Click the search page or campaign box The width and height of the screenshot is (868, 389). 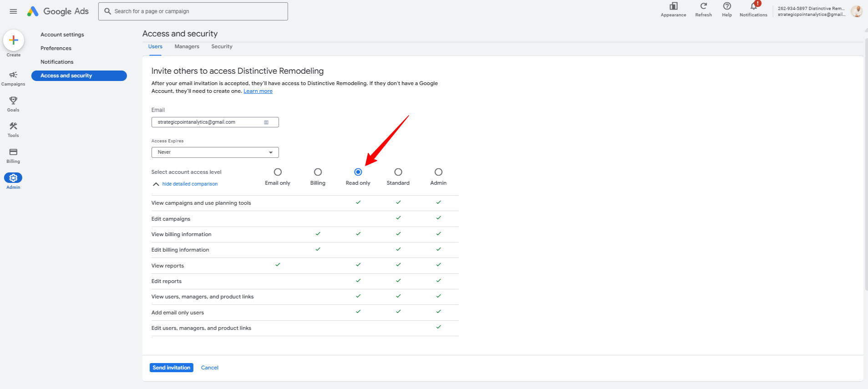[x=193, y=11]
